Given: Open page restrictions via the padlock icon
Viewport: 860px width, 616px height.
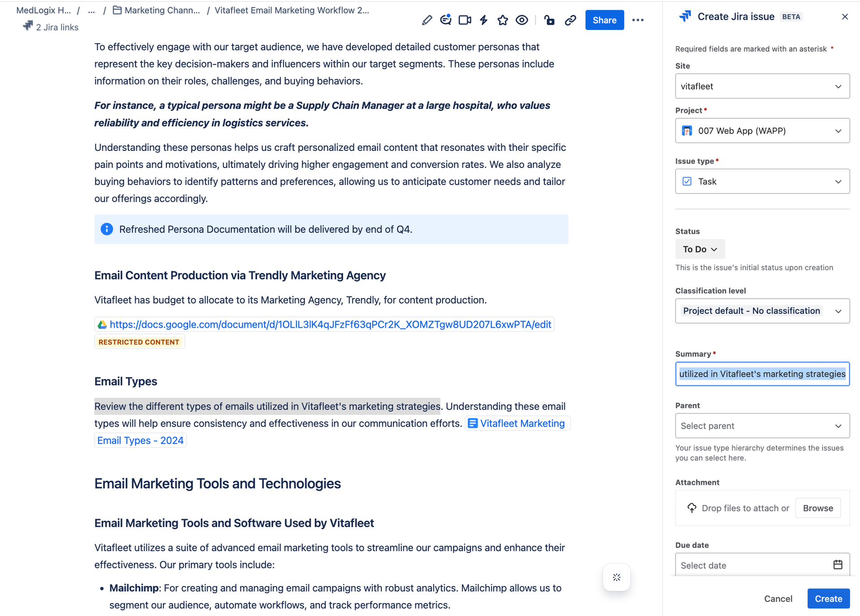Looking at the screenshot, I should (550, 20).
